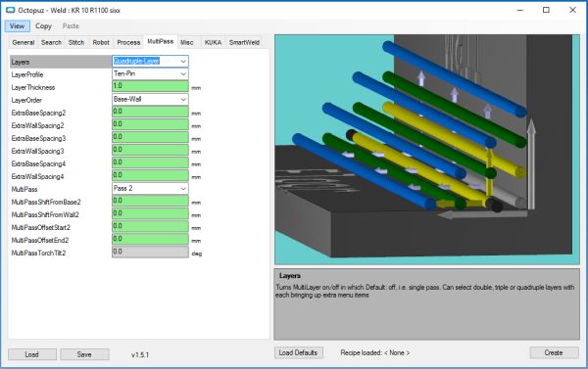Click the Save button
Viewport: 588px width, 369px height.
(x=84, y=354)
